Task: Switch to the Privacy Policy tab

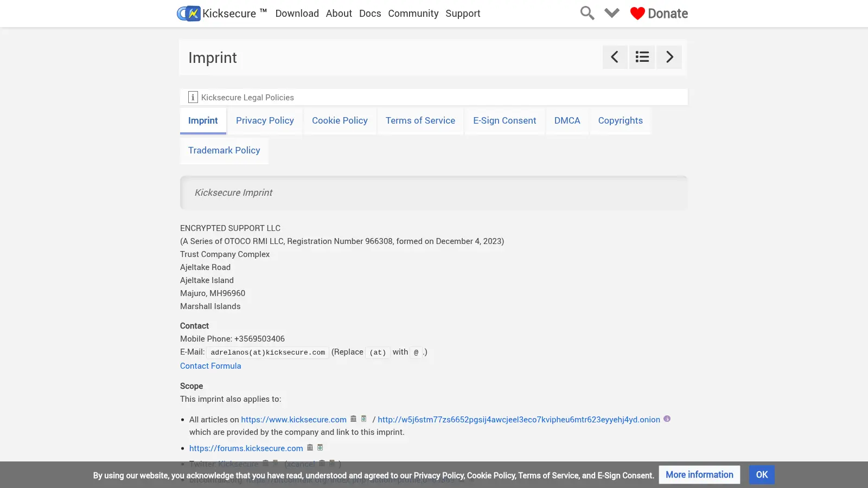Action: [265, 120]
